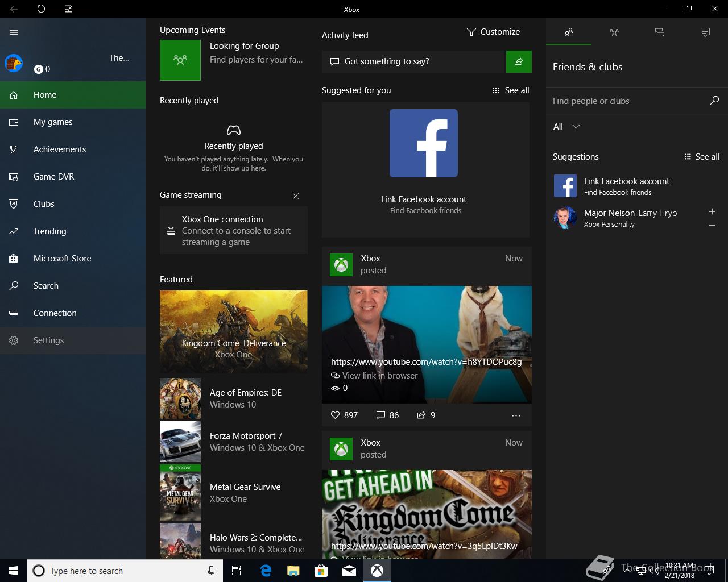Click taskbar microphone Cortana icon
The image size is (728, 582).
point(211,571)
